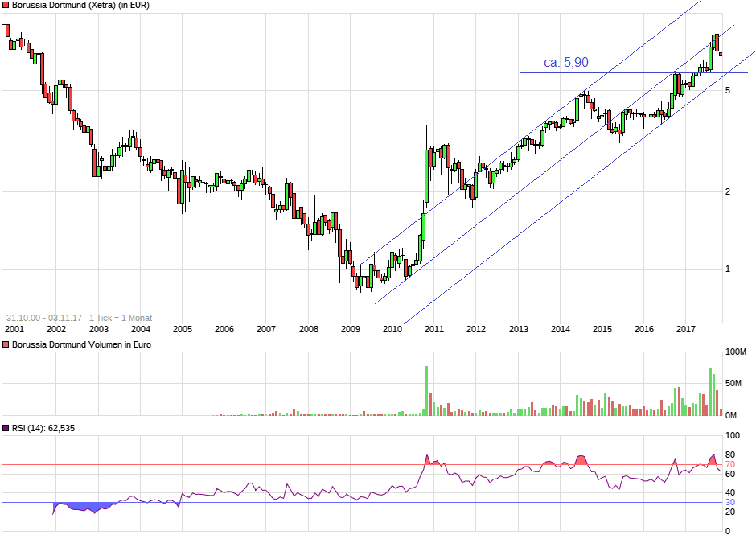Viewport: 756px width, 539px height.
Task: Click the 2004 year label on the time axis
Action: click(140, 329)
